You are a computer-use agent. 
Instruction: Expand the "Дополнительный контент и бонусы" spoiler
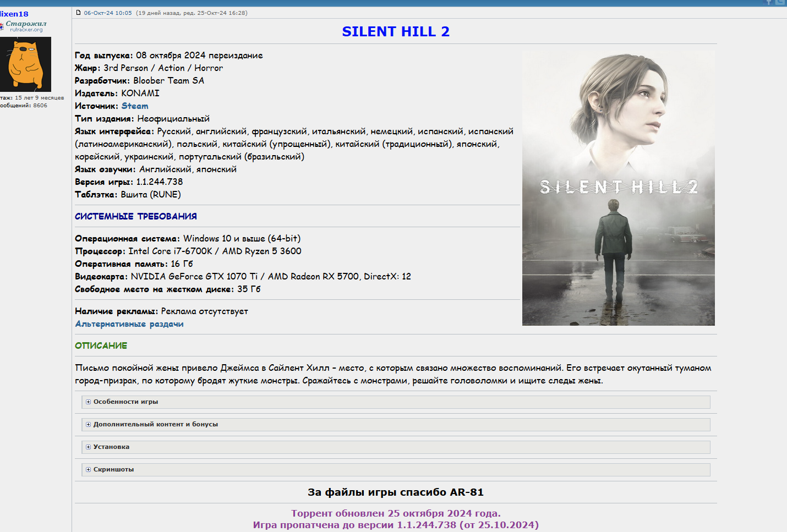click(x=396, y=425)
